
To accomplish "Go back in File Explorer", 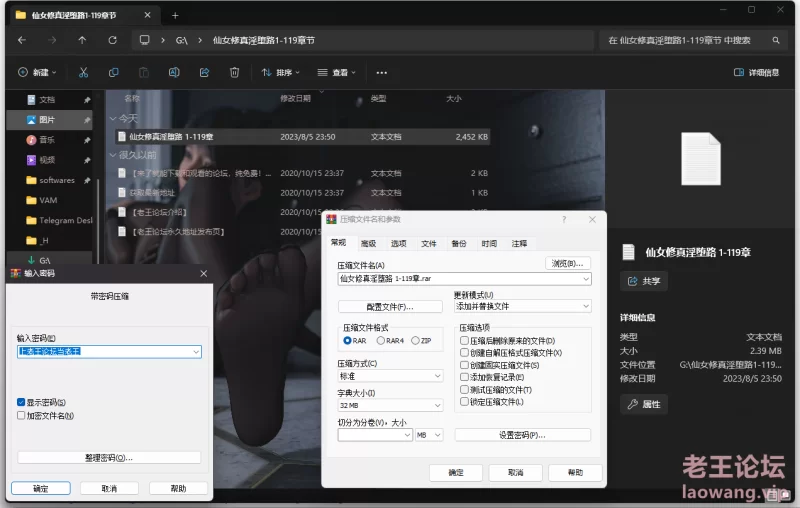I will click(21, 40).
